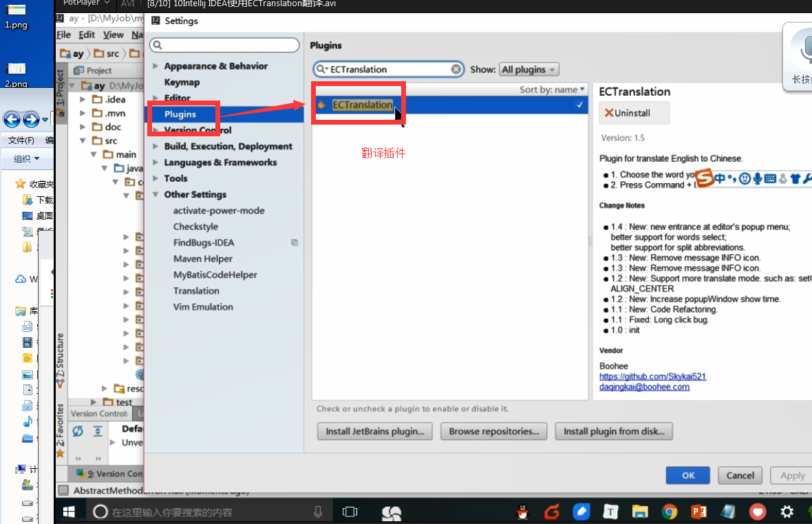This screenshot has width=812, height=524.
Task: Expand the doc folder in Project tree
Action: pos(83,127)
